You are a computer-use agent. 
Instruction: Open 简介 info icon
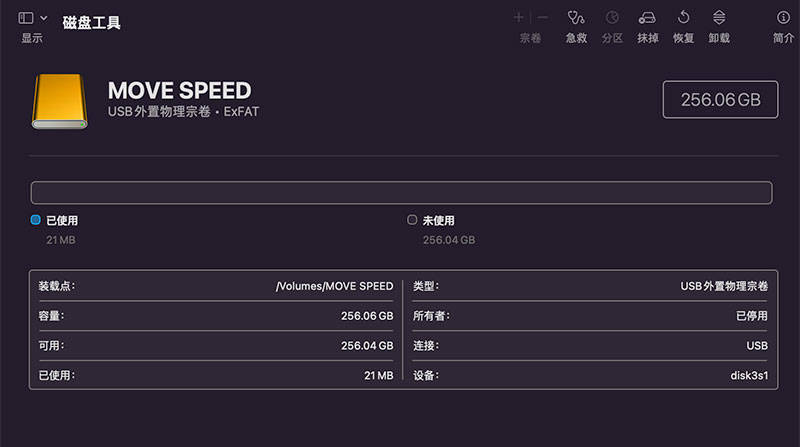[783, 18]
